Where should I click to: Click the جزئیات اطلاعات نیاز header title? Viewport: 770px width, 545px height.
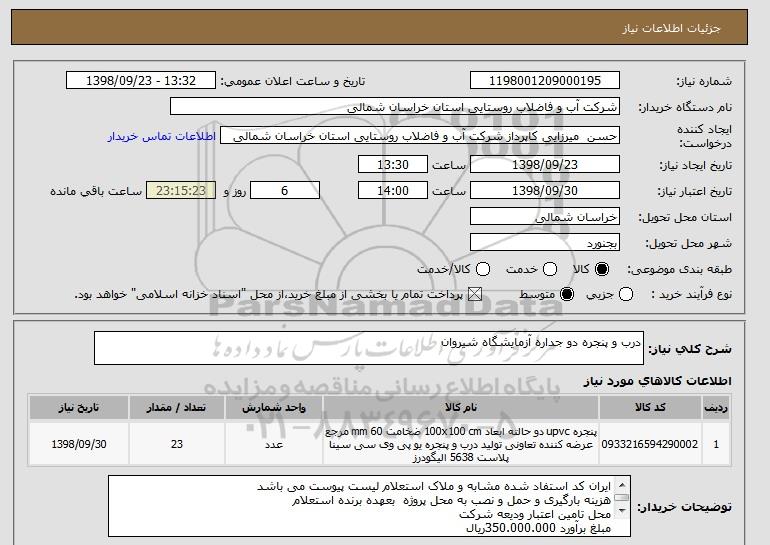click(671, 28)
